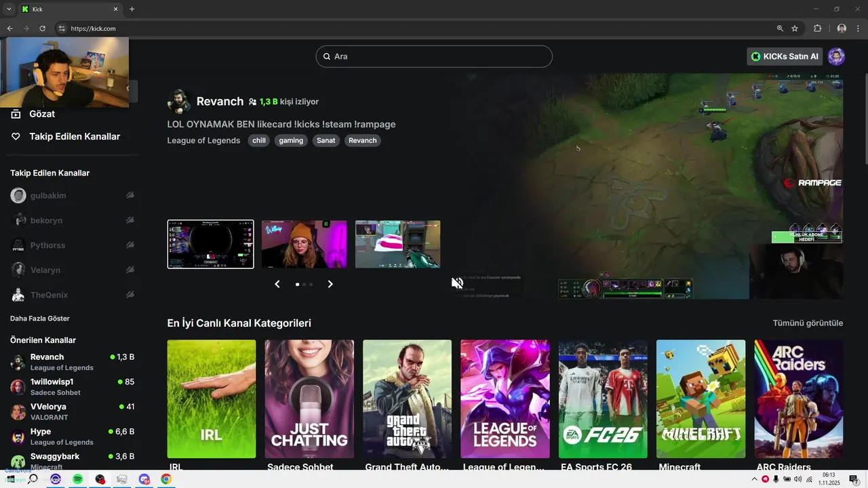
Task: Click the offline icon beside bekoryn
Action: [130, 220]
